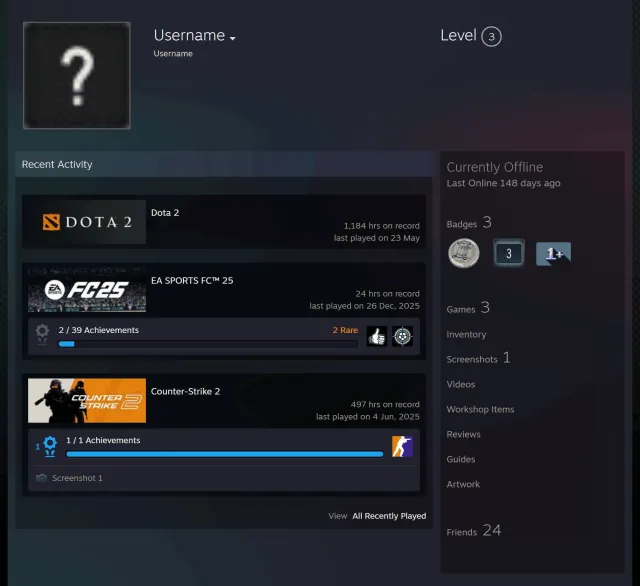The height and width of the screenshot is (586, 640).
Task: Click All Recently Played link
Action: pyautogui.click(x=389, y=516)
